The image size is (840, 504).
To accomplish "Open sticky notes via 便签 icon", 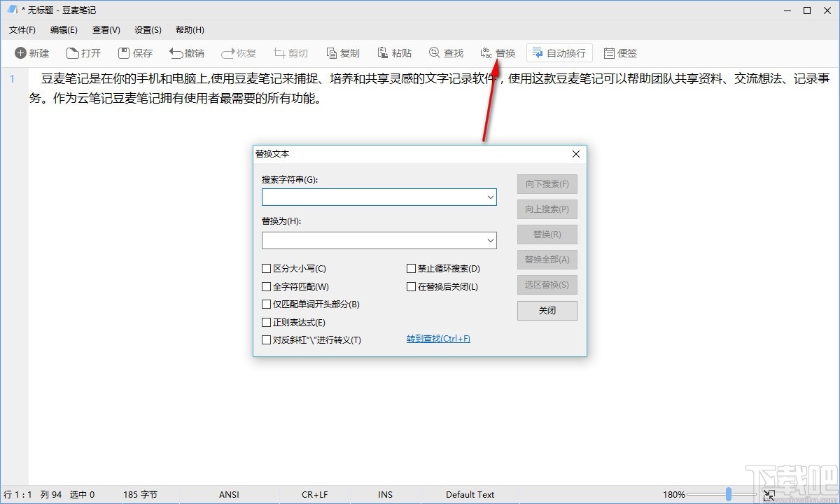I will (x=620, y=52).
